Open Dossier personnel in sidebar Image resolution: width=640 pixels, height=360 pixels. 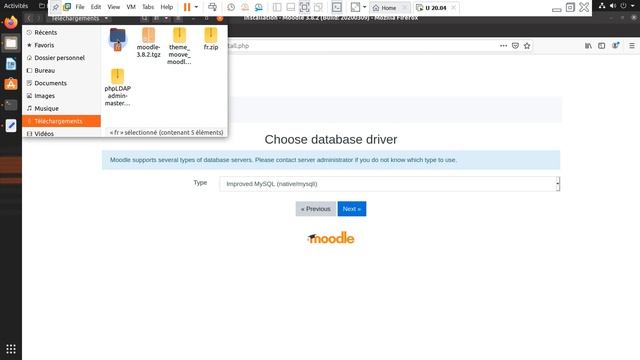point(60,58)
